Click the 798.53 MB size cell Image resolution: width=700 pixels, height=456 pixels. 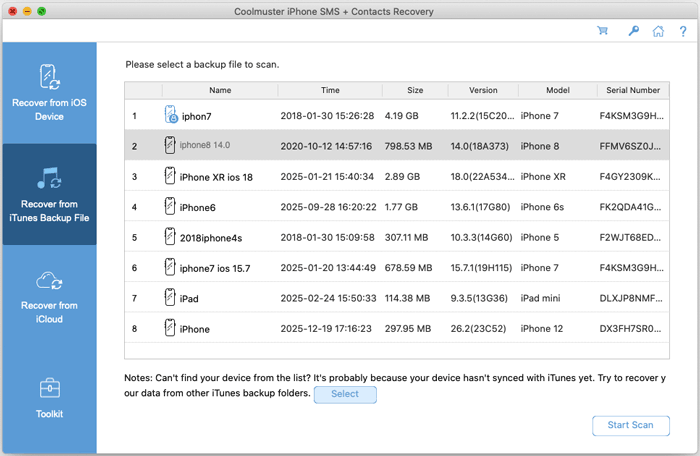point(408,146)
